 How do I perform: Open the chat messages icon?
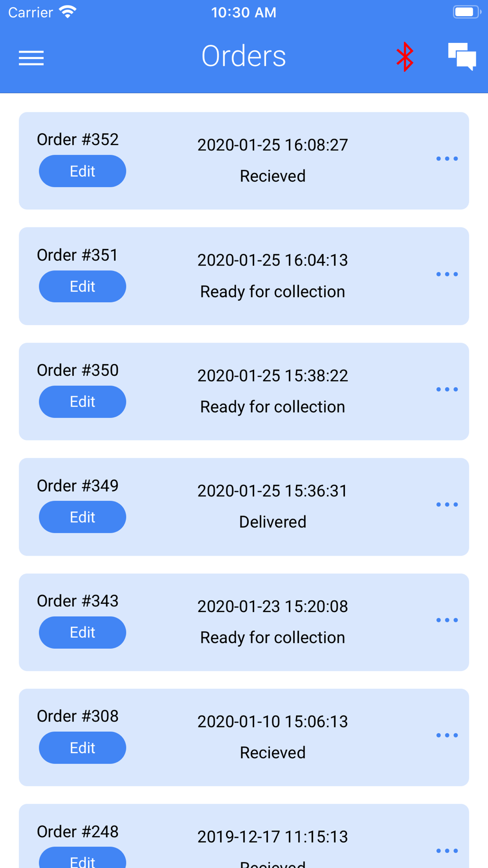pos(462,57)
